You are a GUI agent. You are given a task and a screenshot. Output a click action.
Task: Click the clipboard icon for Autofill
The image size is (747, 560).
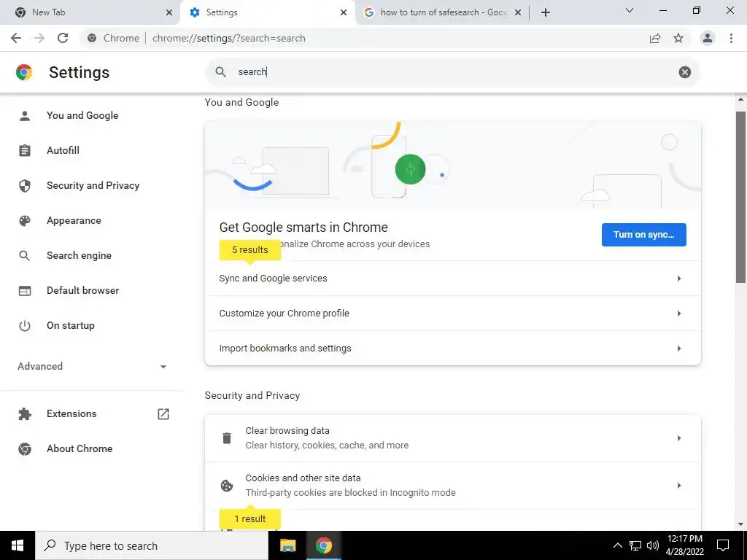point(25,150)
